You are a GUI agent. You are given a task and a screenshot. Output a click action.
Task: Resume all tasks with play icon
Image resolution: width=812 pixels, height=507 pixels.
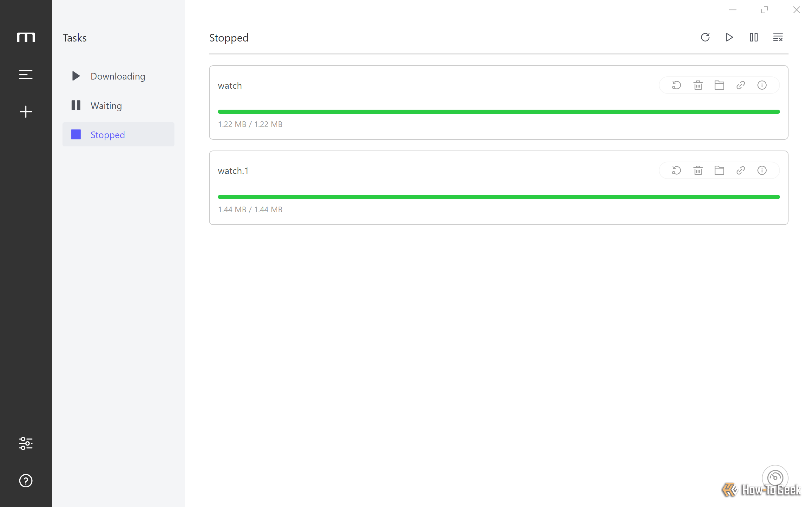tap(729, 37)
